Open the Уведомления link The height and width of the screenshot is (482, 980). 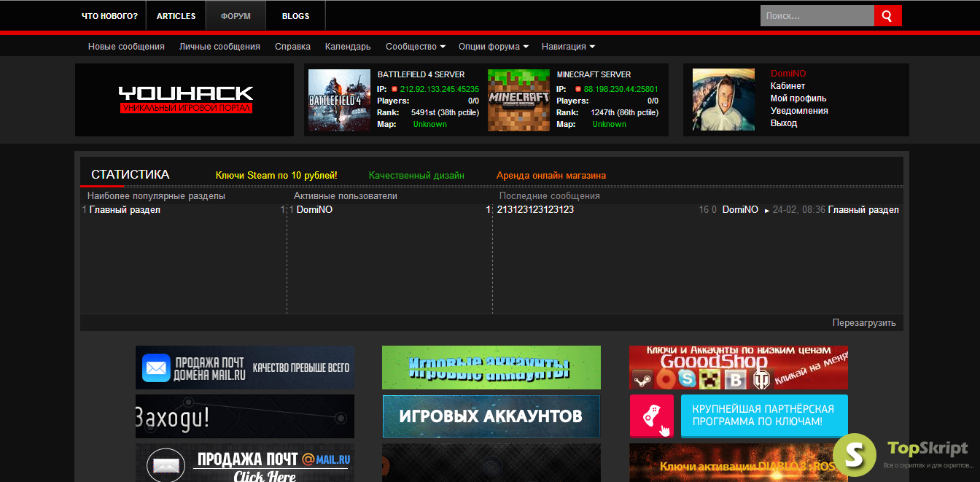point(799,111)
